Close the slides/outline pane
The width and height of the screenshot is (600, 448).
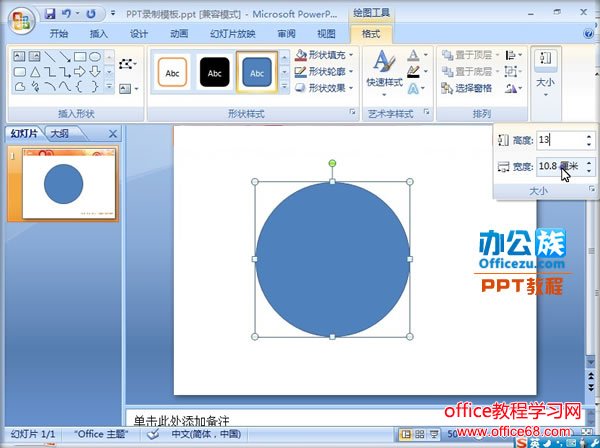[112, 134]
